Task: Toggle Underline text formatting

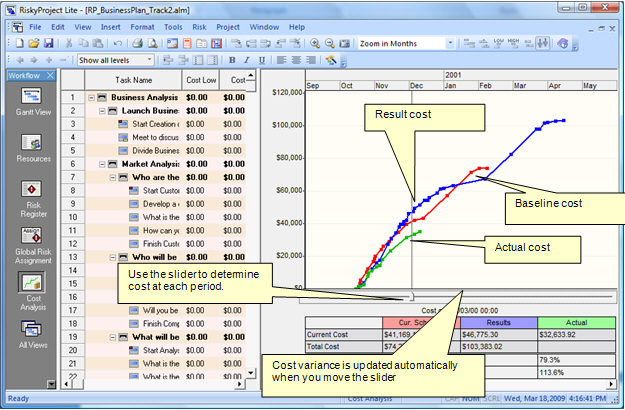Action: (260, 61)
